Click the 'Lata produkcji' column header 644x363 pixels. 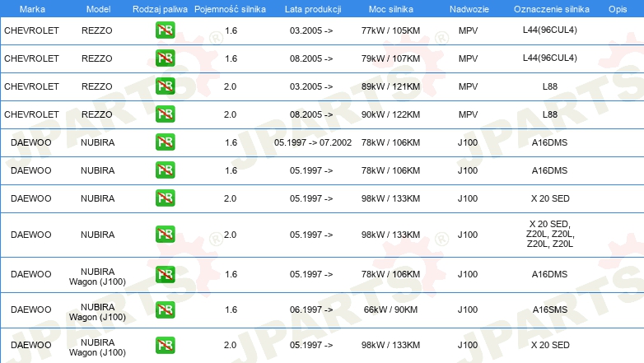click(313, 9)
